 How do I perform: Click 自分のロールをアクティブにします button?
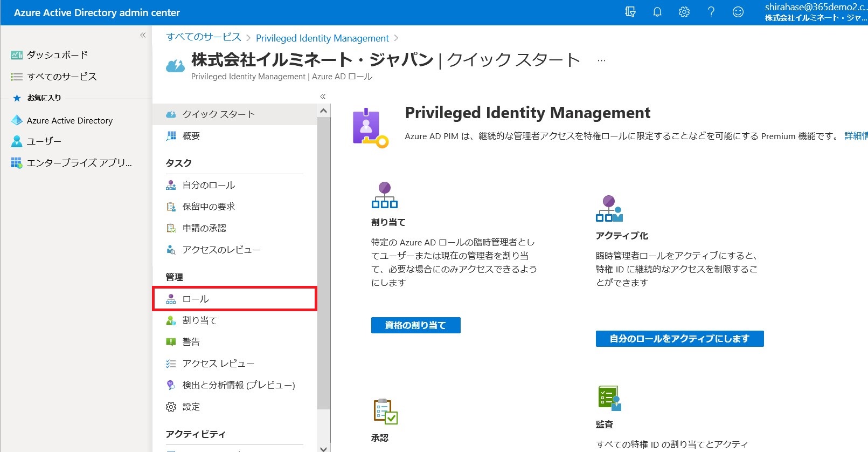click(x=679, y=339)
